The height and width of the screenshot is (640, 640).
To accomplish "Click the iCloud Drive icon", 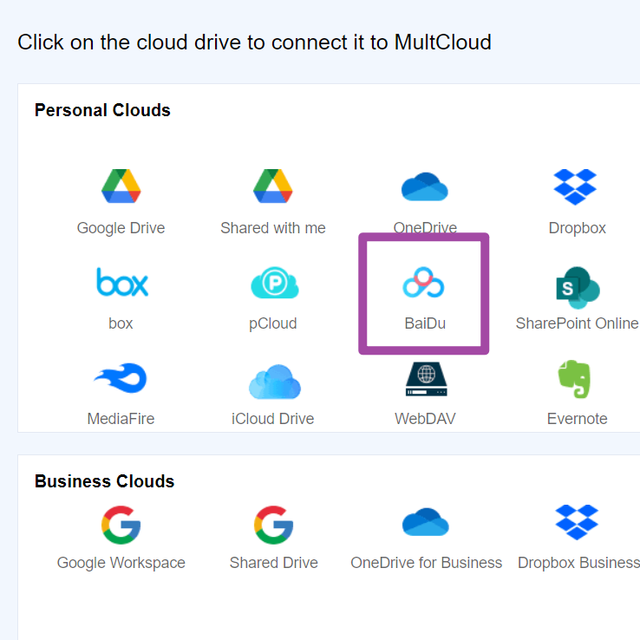I will (275, 382).
